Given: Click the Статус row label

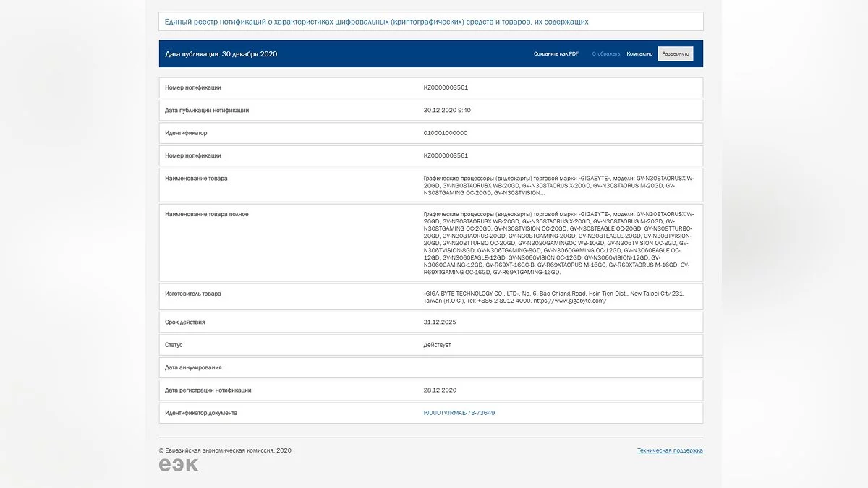Looking at the screenshot, I should point(174,345).
